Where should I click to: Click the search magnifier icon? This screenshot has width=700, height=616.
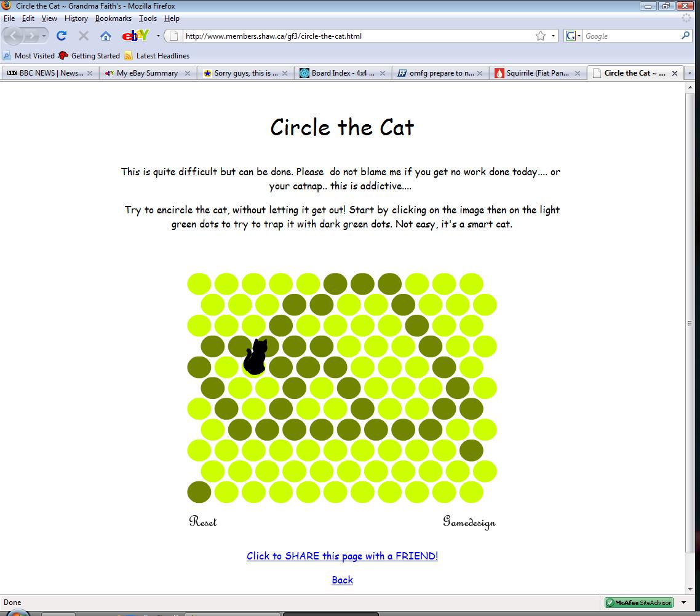tap(686, 36)
